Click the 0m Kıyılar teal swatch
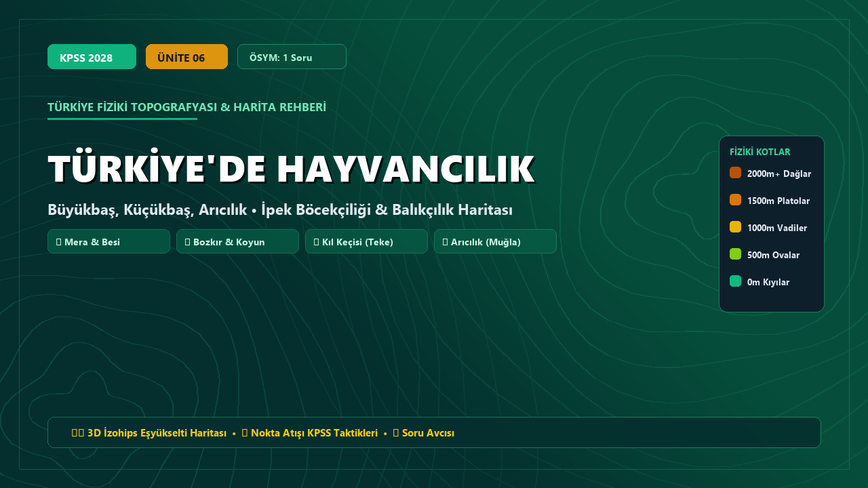 [735, 281]
